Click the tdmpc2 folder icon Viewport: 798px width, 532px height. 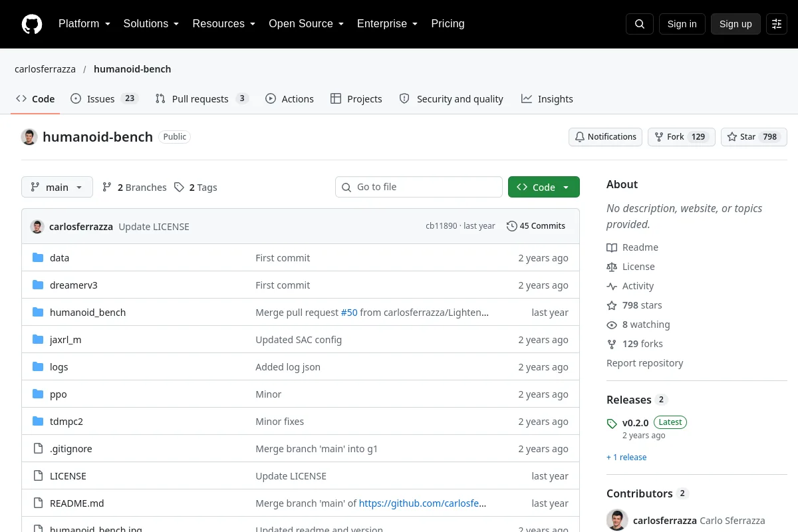(38, 422)
